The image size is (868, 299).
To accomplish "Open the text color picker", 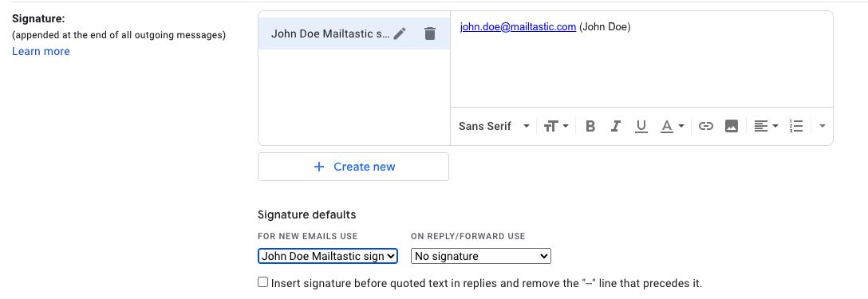I will [673, 126].
